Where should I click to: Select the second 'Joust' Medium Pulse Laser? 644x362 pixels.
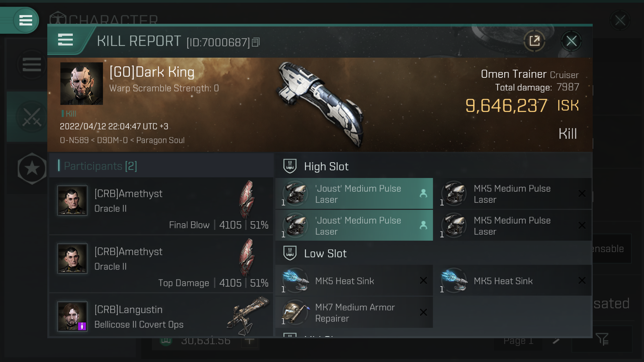(x=354, y=226)
